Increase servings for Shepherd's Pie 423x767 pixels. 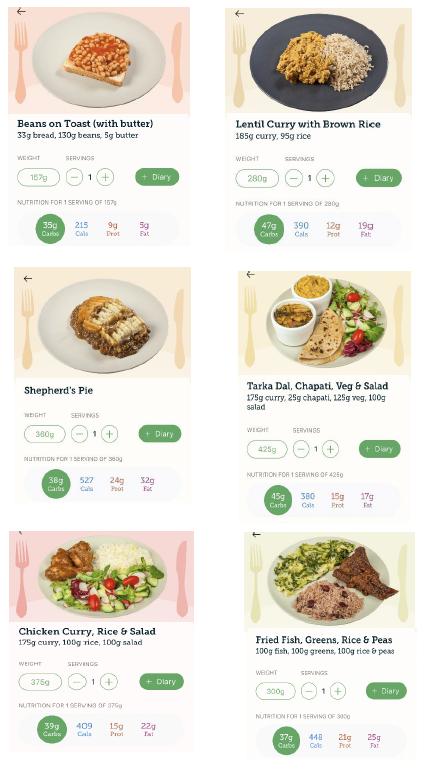point(109,434)
